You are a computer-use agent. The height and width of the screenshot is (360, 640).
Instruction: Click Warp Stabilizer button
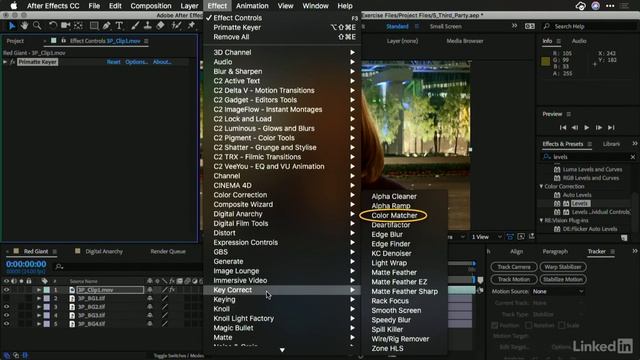pos(563,267)
